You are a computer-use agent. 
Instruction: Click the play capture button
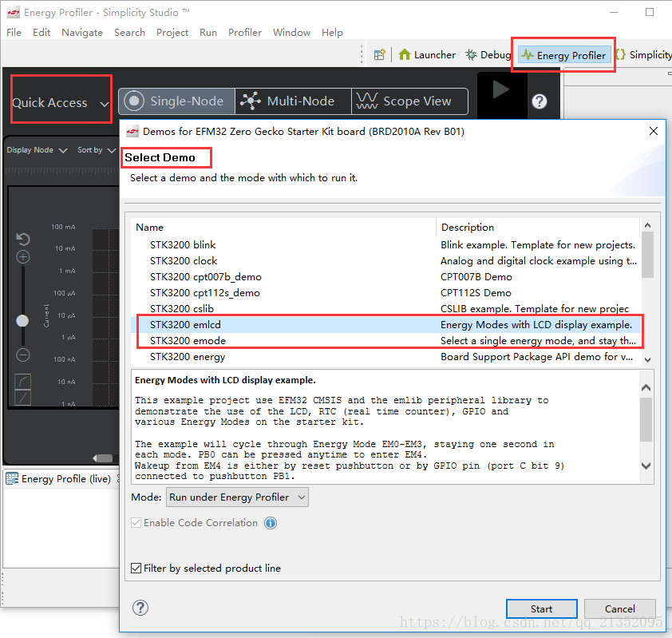501,90
